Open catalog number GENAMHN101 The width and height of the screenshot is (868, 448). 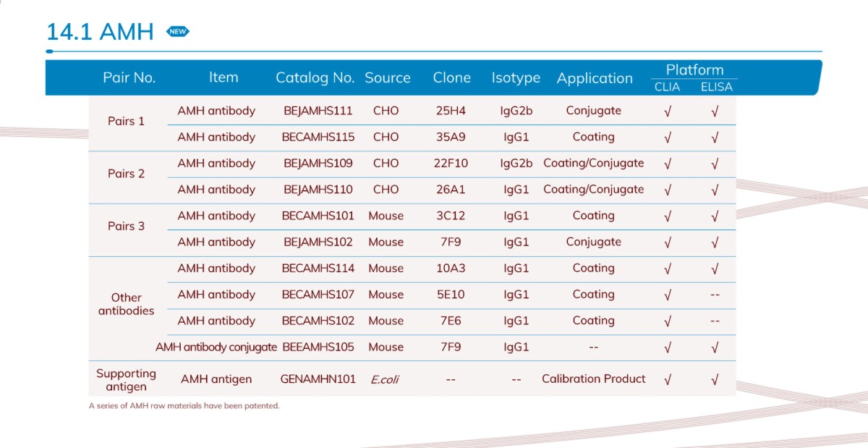pos(318,379)
